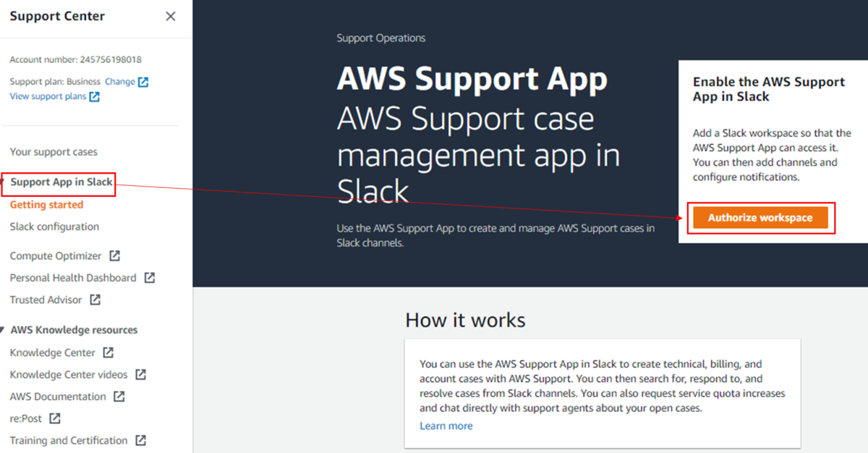Click external icon next to Personal Health Dashboard
Viewport: 868px width, 453px height.
tap(149, 278)
